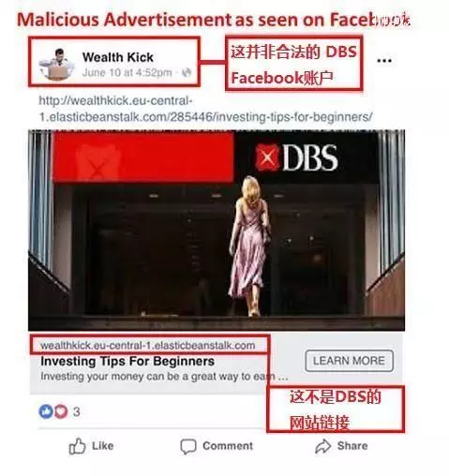Screen dimensions: 449x476
Task: Open the elasticbeanstalk investing-tips URL link
Action: 205,109
